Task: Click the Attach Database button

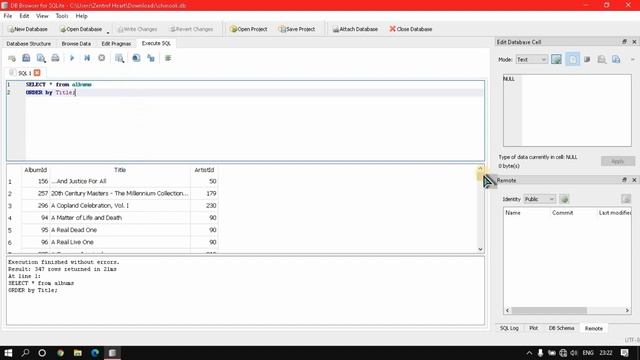Action: 355,29
